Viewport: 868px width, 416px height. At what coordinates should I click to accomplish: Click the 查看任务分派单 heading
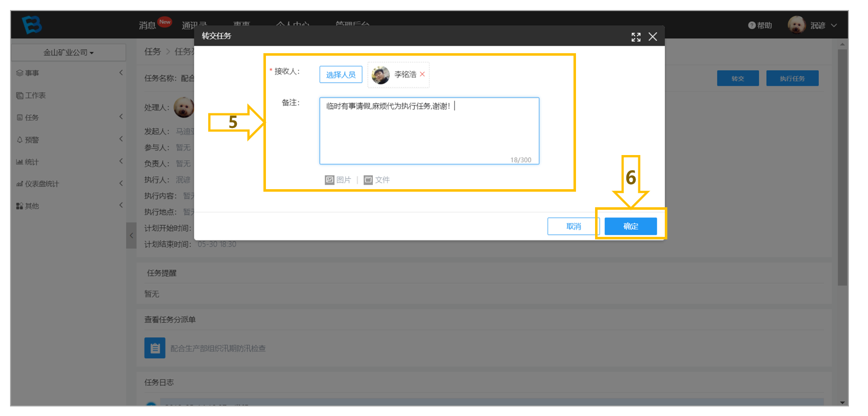click(x=170, y=320)
